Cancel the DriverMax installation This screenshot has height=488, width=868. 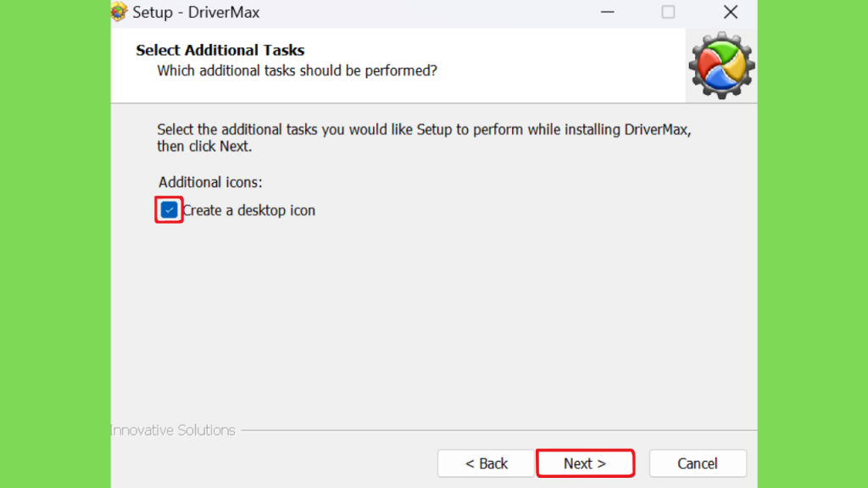[x=698, y=463]
